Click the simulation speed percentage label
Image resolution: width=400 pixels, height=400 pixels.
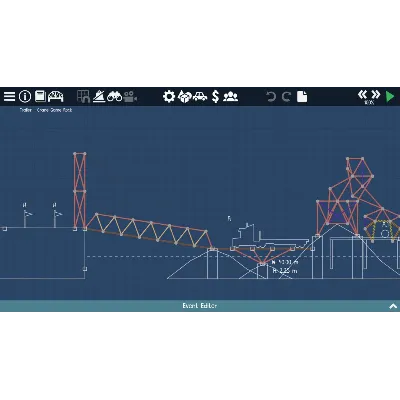click(x=369, y=103)
